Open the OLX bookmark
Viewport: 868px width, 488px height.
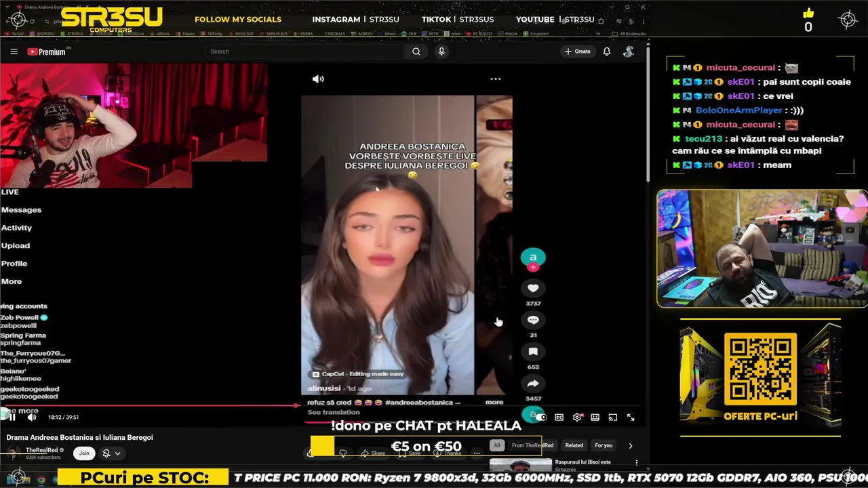coord(409,34)
